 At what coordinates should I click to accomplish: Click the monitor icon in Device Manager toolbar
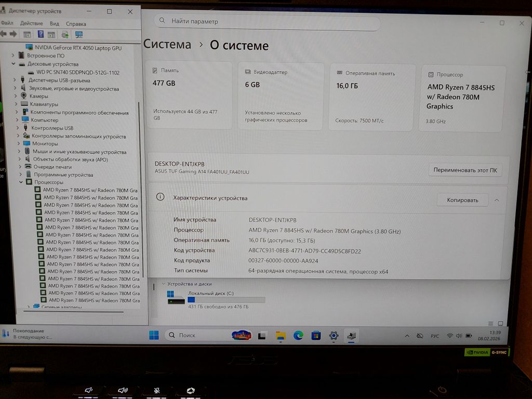[x=79, y=34]
